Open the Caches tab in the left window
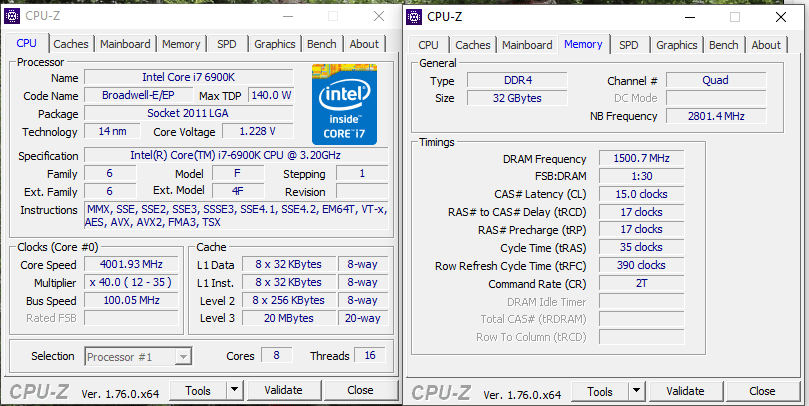 coord(71,44)
